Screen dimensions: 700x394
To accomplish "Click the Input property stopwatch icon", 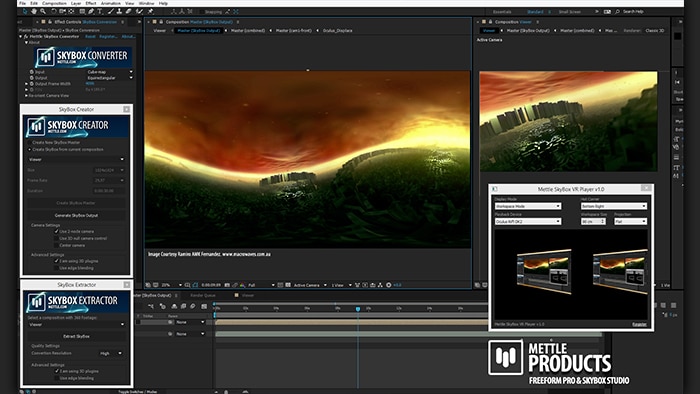I will (x=32, y=71).
